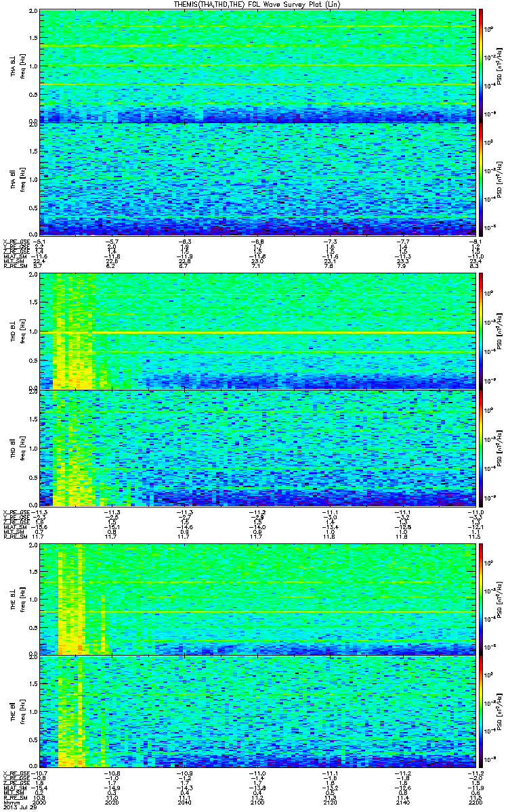This screenshot has width=508, height=812.
Task: Click the 2.0 frequency tick on THA B⊥
Action: click(x=34, y=12)
